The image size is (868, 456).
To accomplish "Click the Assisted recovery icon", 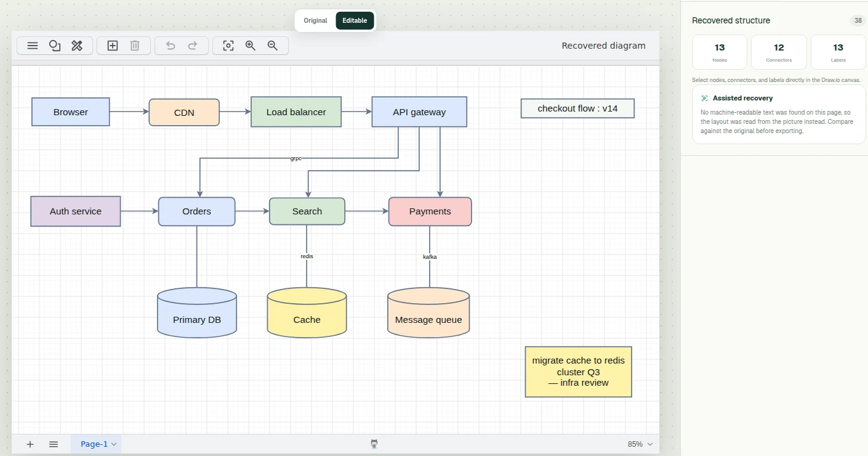I will point(704,98).
